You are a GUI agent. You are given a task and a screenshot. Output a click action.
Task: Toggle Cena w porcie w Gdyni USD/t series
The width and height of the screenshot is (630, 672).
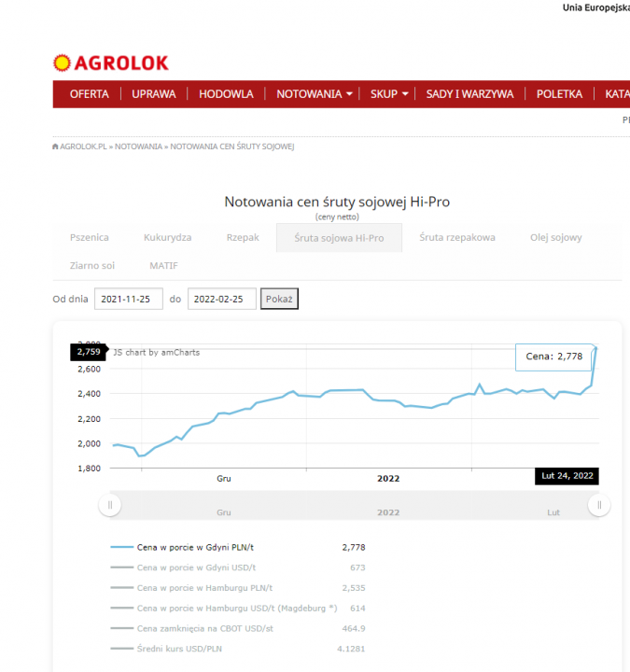(x=197, y=567)
